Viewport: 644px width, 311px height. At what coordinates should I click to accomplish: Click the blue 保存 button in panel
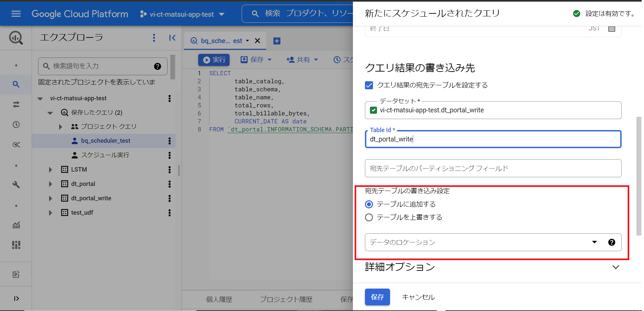coord(377,297)
